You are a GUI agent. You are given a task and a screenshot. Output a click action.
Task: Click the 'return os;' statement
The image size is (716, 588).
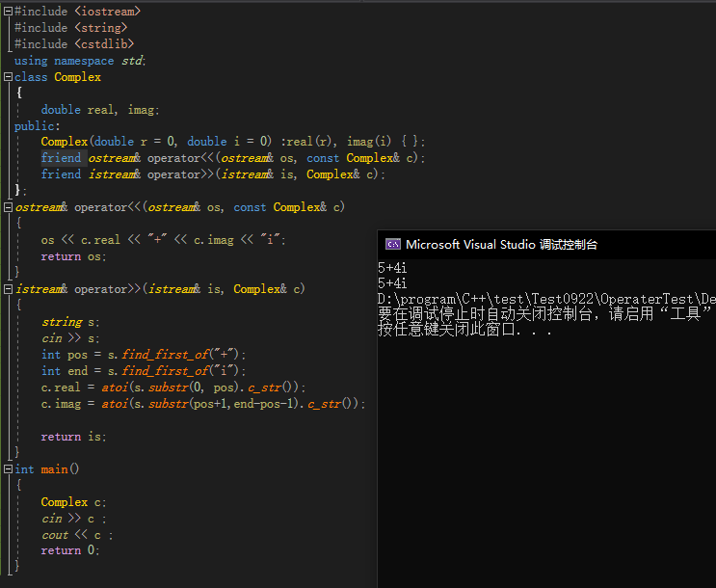click(x=73, y=256)
